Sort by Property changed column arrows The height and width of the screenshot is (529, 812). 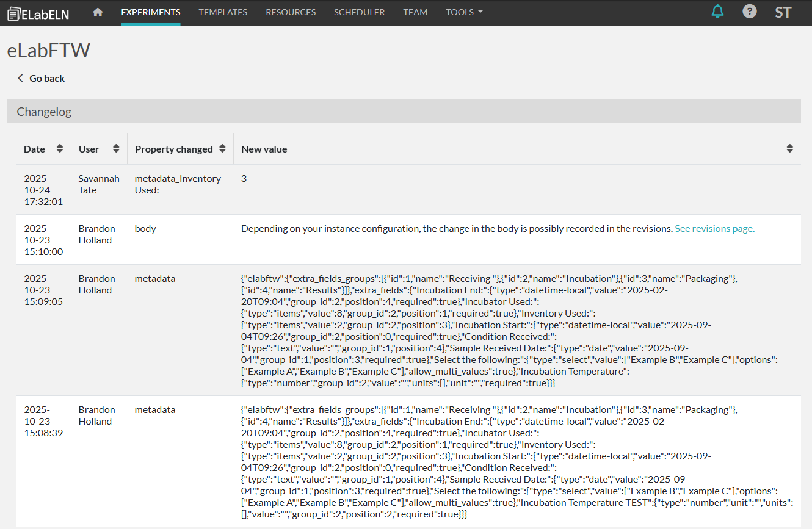point(222,149)
